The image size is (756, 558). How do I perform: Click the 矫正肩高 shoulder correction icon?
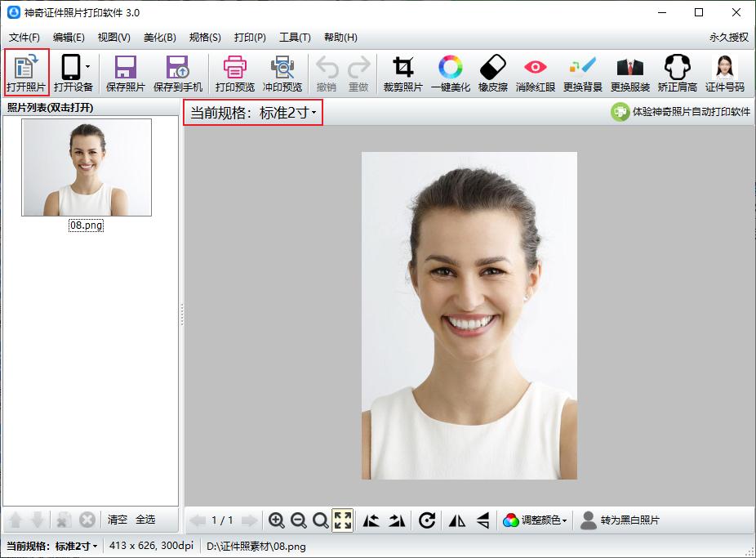[x=677, y=73]
